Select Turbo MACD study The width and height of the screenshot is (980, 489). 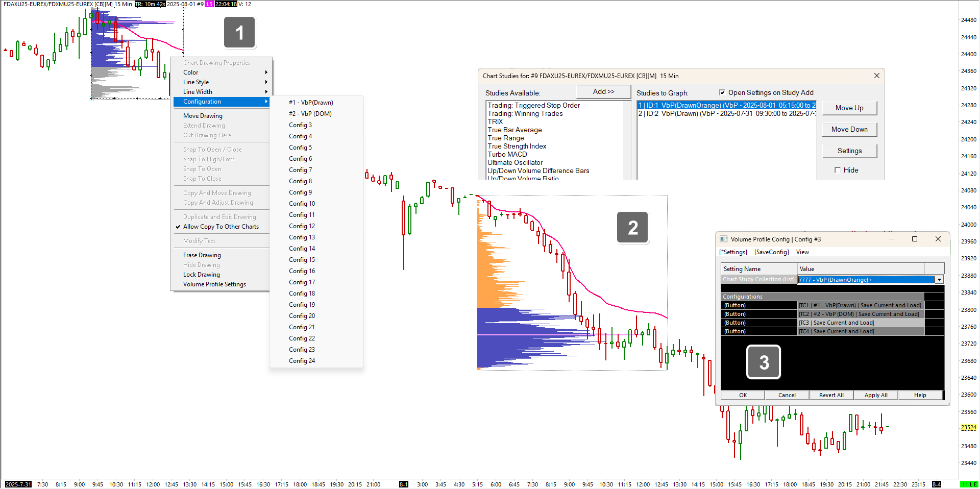[x=507, y=154]
